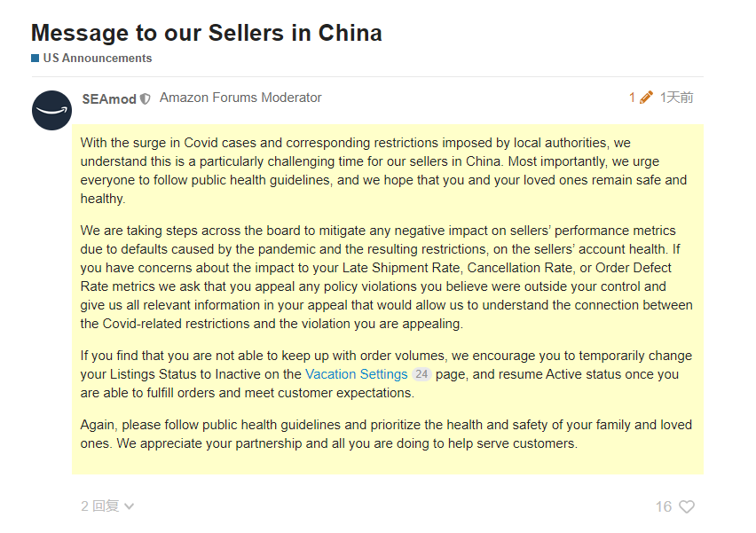Screen dimensions: 756x533
Task: Click the moderator shield icon beside SEAmod
Action: [x=146, y=99]
